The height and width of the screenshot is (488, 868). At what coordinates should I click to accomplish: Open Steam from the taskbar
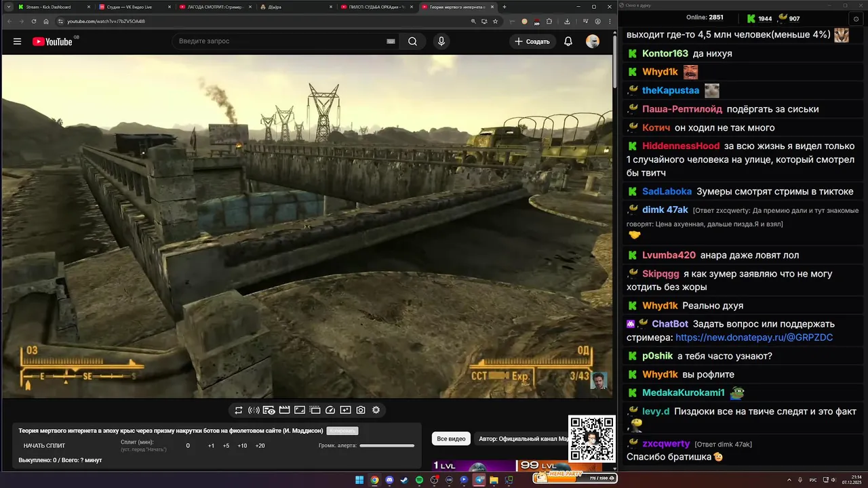[x=404, y=480]
